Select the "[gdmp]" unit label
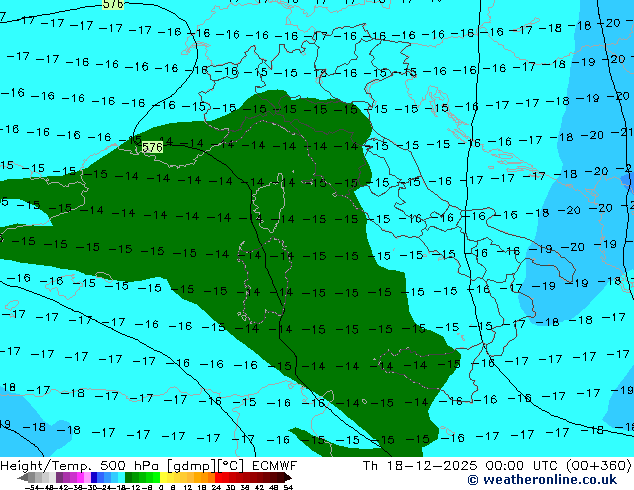This screenshot has height=490, width=634. [x=191, y=466]
